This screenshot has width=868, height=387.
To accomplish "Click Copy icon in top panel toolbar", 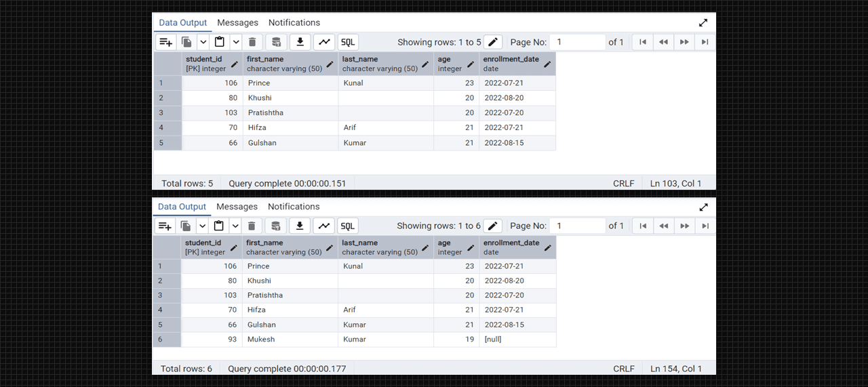I will pyautogui.click(x=186, y=42).
